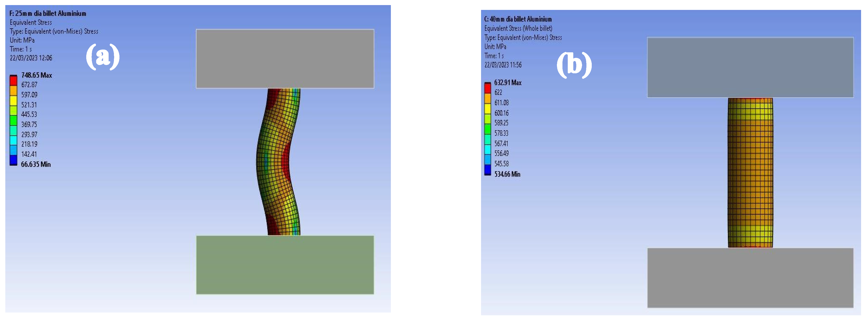Click the title 'F: 25mm dia billet Aluminium'
The width and height of the screenshot is (868, 322).
click(48, 13)
